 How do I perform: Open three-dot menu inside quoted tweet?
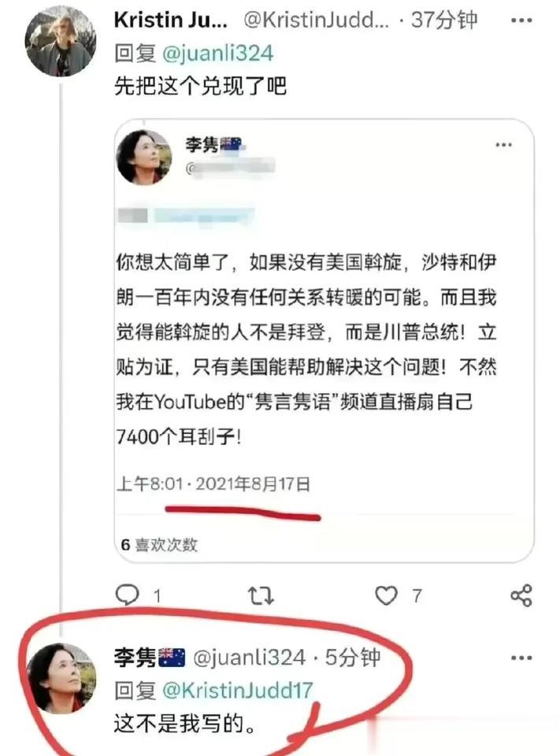click(503, 145)
